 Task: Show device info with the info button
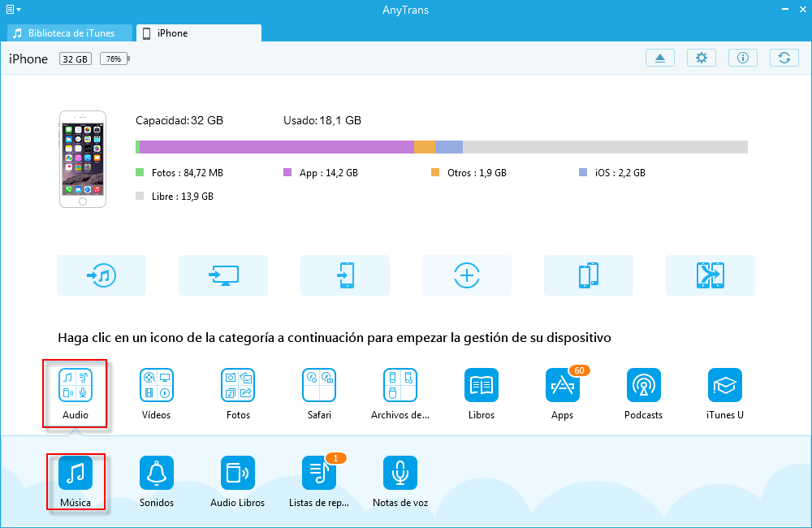[x=743, y=58]
